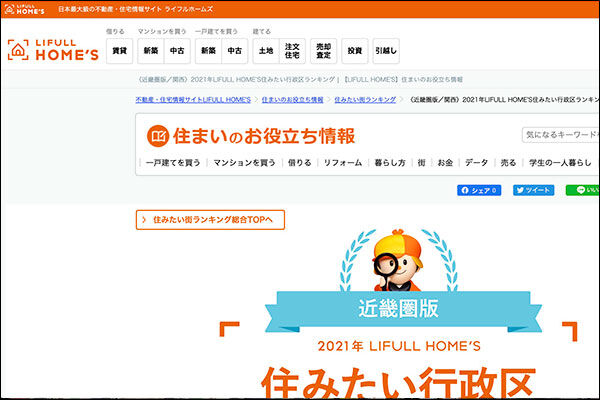
Task: Click the small LIFULL HOME'S logo in orange top bar
Action: click(x=24, y=9)
